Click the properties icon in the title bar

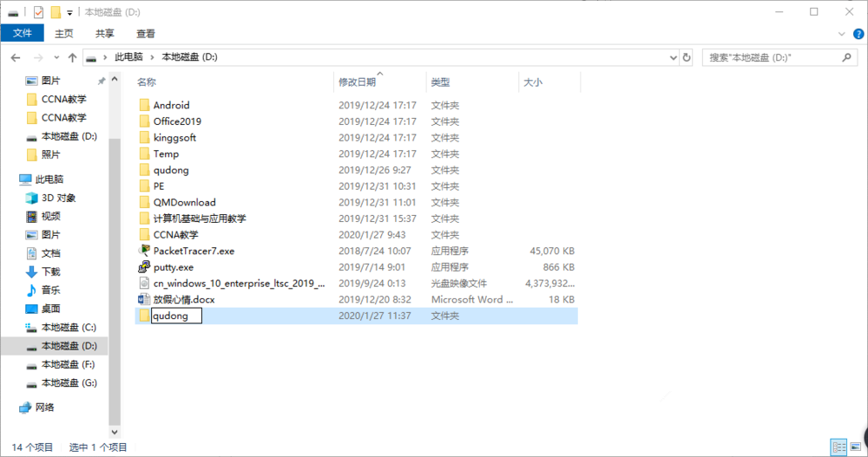click(x=38, y=12)
